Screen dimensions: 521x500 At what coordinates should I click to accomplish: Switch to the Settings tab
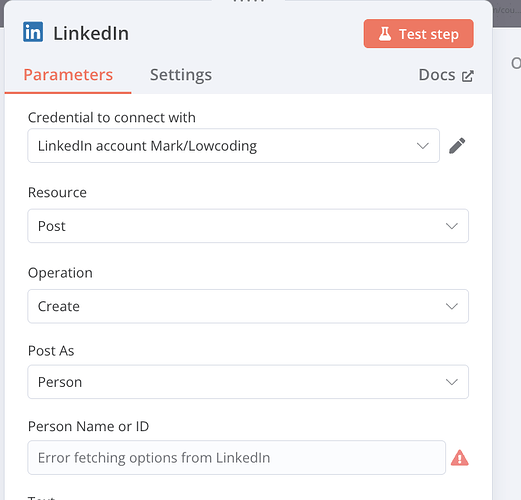coord(181,75)
